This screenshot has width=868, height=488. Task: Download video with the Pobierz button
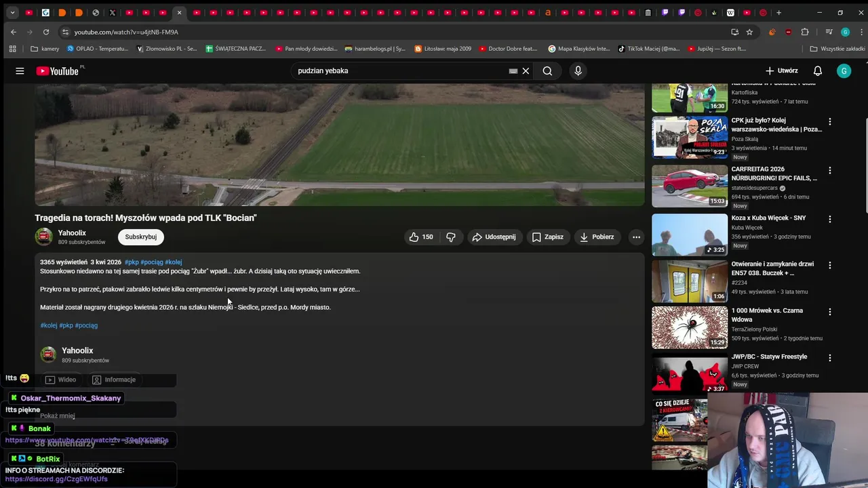(597, 237)
